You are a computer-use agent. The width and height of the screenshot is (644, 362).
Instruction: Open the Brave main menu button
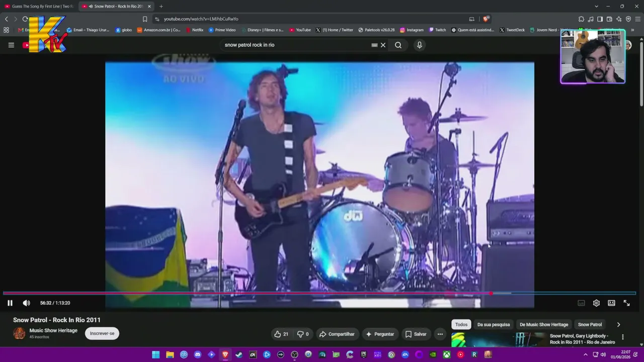(637, 19)
